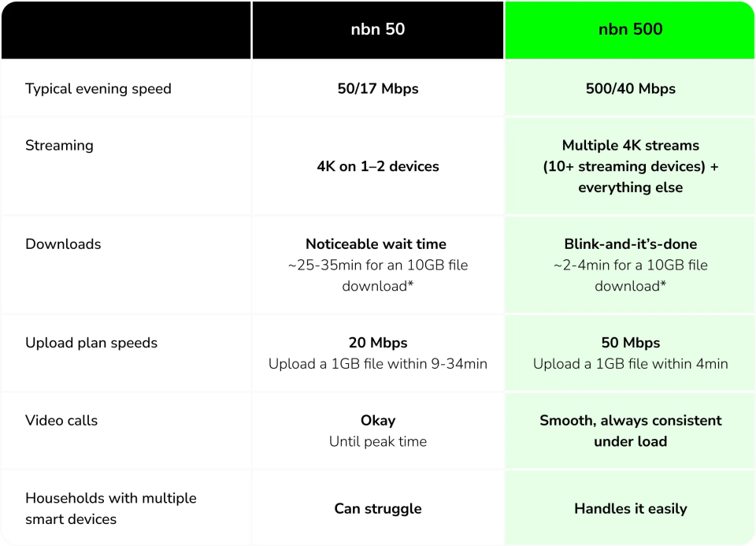Screen dimensions: 756x546
Task: Select the Handles it easily cell
Action: [x=630, y=508]
